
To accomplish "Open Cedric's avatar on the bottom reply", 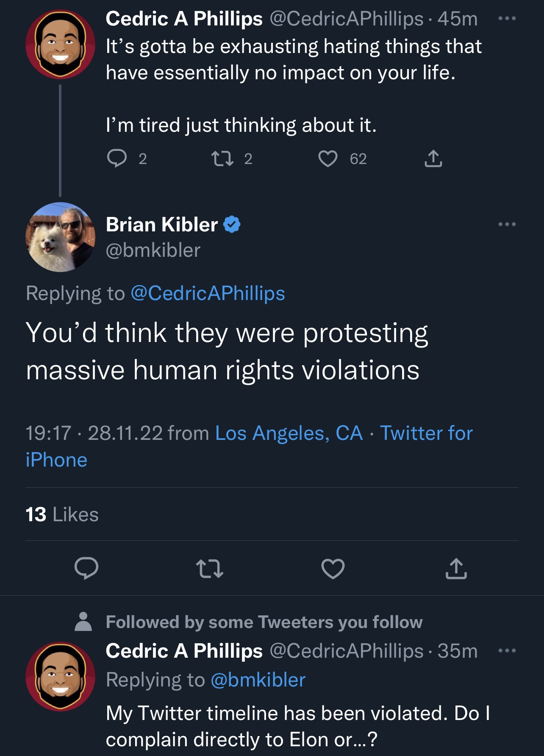I will [x=60, y=676].
